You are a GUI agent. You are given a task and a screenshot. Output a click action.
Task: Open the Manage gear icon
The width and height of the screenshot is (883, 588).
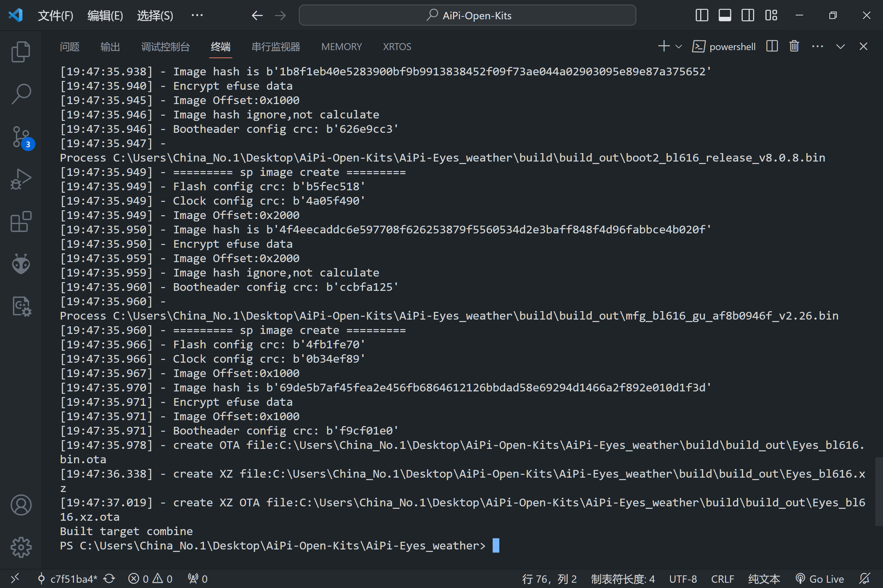click(x=21, y=547)
